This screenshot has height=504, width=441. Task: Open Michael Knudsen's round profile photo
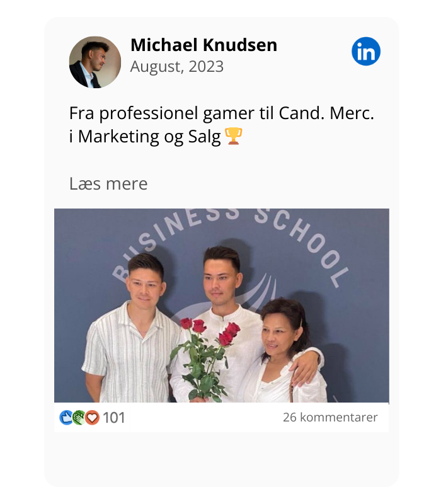(95, 62)
